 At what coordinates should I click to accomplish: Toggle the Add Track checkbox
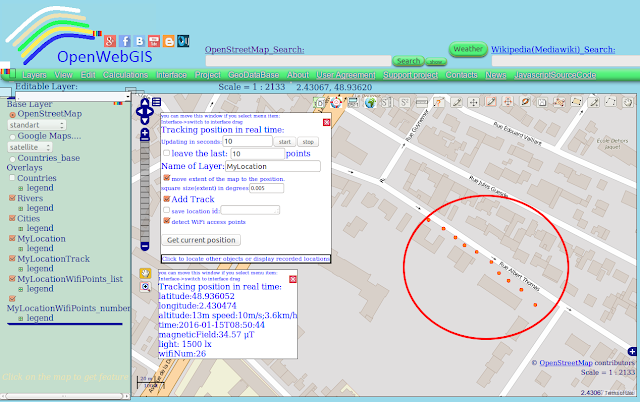167,199
